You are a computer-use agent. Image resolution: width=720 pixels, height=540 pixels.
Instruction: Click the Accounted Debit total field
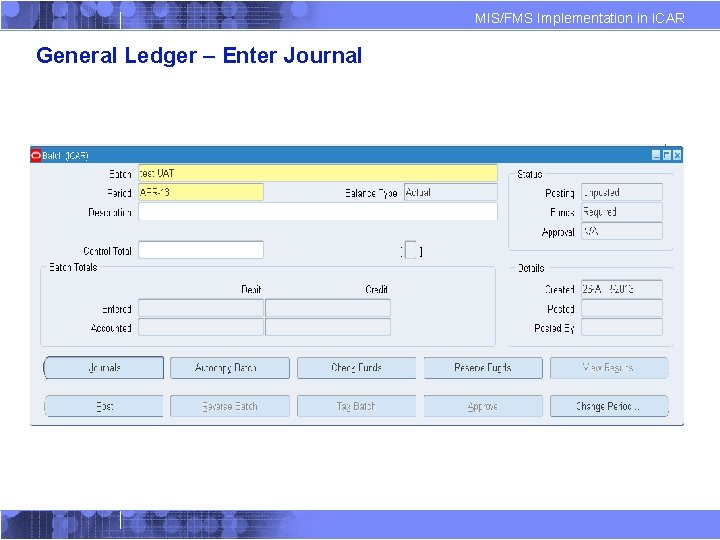pyautogui.click(x=201, y=327)
